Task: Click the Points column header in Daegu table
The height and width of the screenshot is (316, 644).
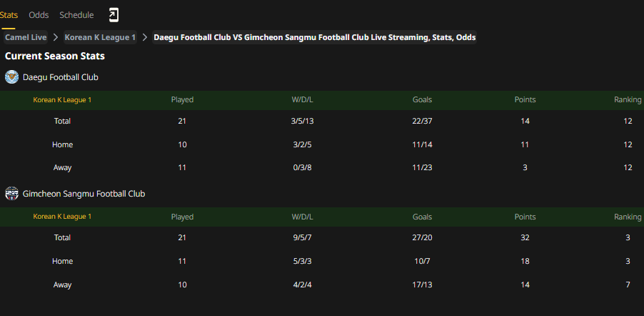Action: [525, 99]
